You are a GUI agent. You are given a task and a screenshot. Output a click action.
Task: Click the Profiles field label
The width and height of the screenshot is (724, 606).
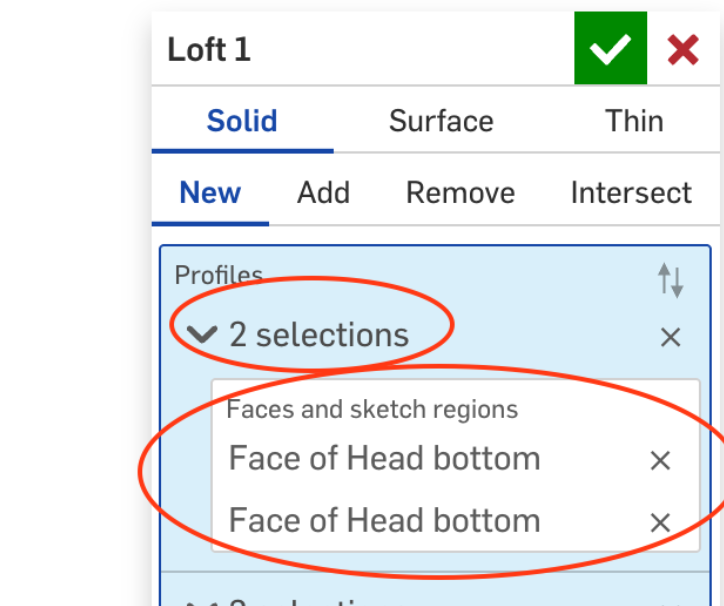coord(218,274)
